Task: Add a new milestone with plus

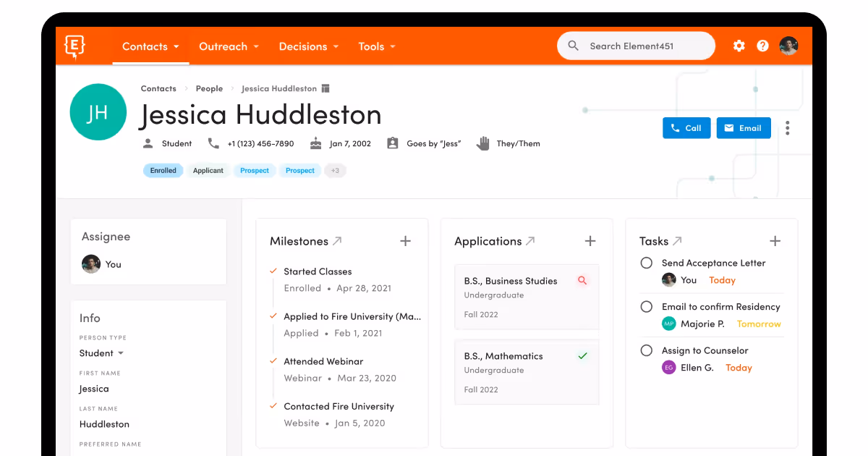Action: coord(405,241)
